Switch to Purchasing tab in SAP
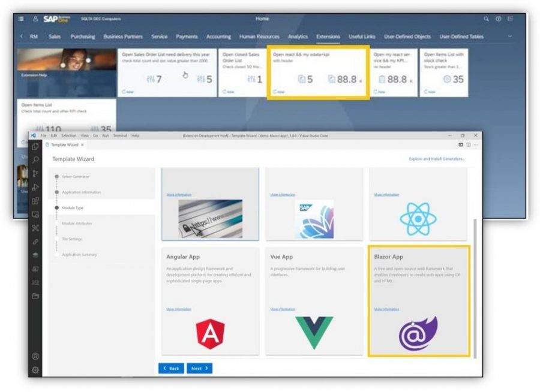 tap(83, 37)
